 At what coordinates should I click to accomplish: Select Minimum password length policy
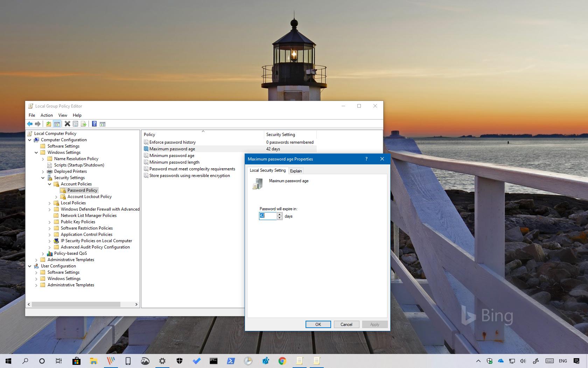coord(174,162)
